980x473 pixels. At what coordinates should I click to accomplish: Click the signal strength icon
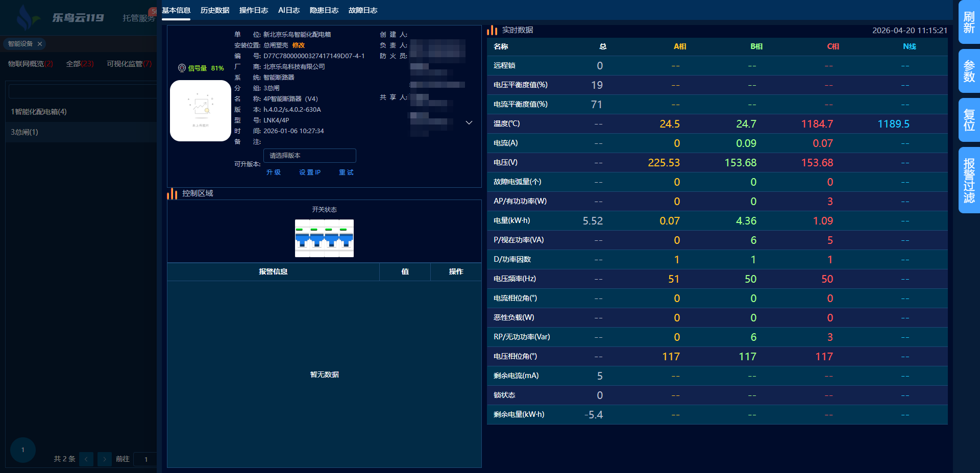pyautogui.click(x=182, y=68)
